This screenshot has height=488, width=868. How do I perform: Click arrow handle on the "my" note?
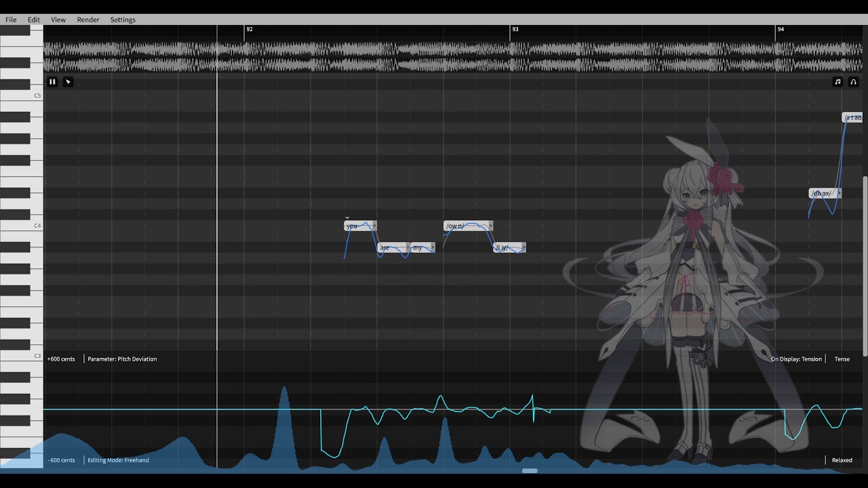tap(433, 247)
